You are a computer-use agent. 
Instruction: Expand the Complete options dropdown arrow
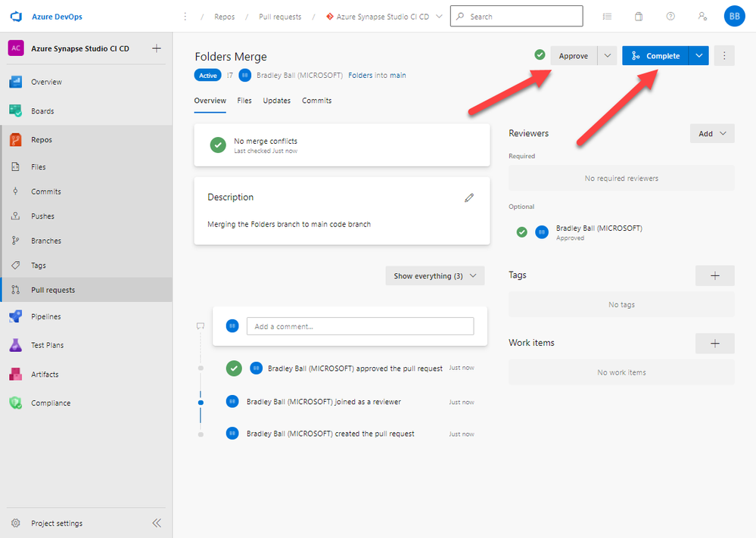[x=699, y=56]
